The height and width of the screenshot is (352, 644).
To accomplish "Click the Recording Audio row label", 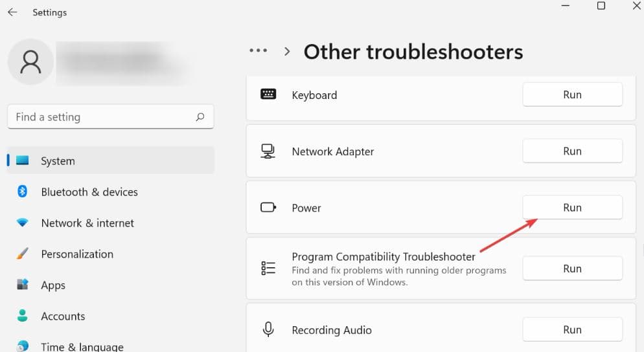I will point(332,330).
